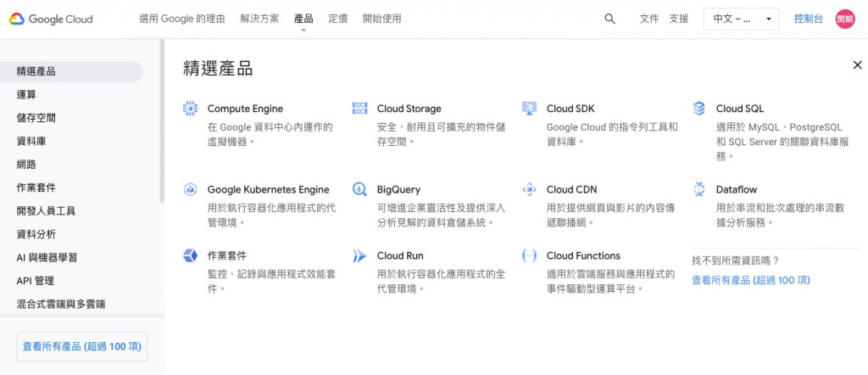868x375 pixels.
Task: Collapse the 產品 menu in top navigation
Action: click(x=303, y=19)
